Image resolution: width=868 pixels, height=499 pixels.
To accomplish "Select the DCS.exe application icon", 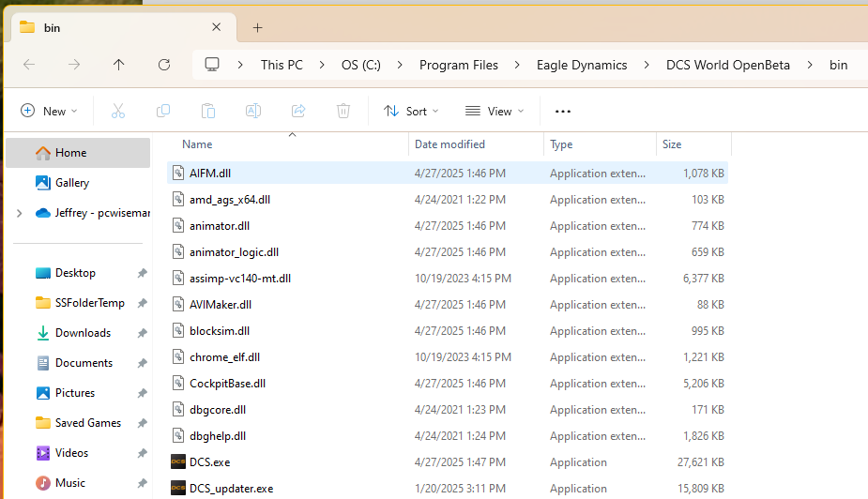I will [x=177, y=461].
